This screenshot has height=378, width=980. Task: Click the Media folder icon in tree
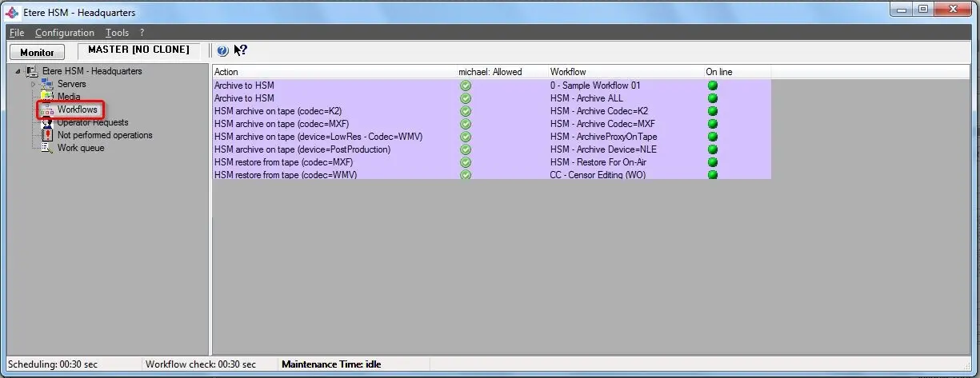47,97
